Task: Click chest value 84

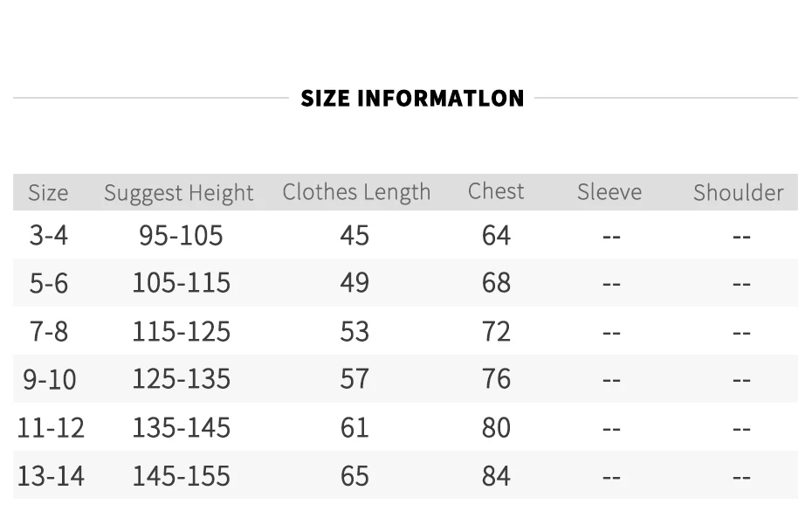Action: (x=496, y=475)
